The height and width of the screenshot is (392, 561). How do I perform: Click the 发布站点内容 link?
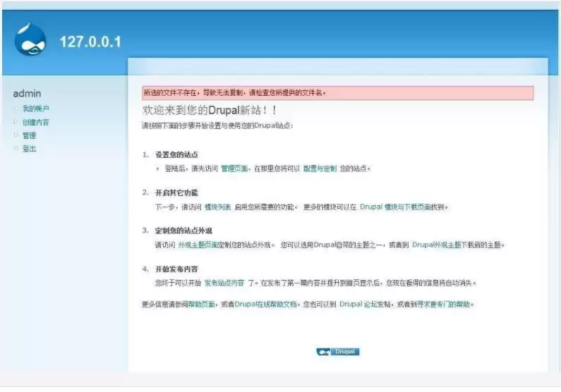(x=224, y=283)
